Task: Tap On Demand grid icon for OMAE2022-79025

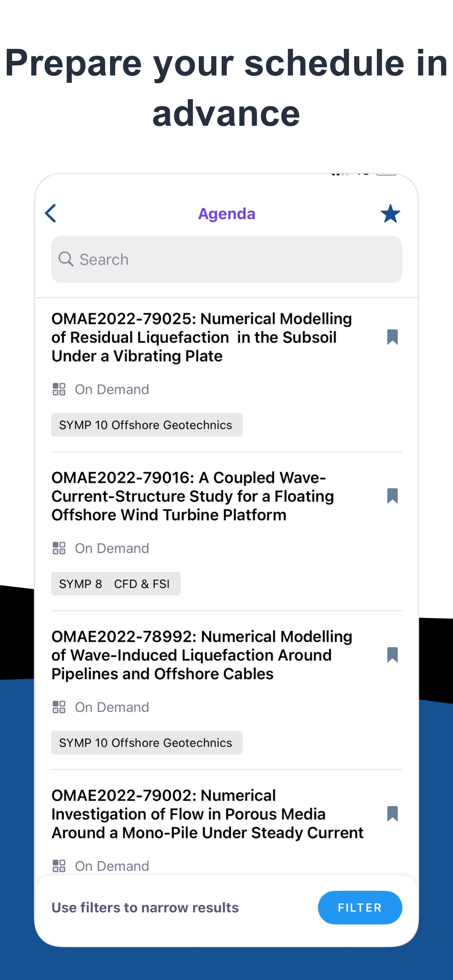Action: 59,389
